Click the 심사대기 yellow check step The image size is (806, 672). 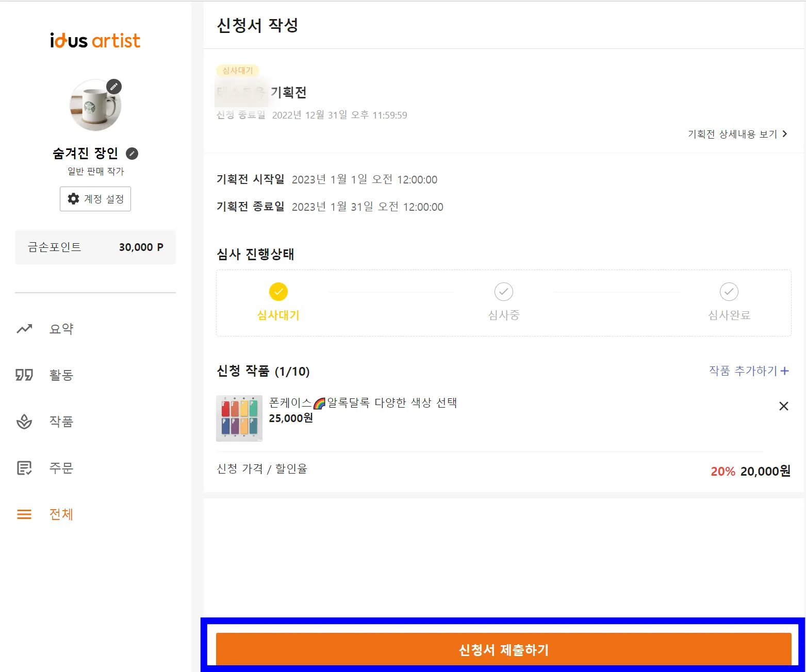(x=278, y=292)
